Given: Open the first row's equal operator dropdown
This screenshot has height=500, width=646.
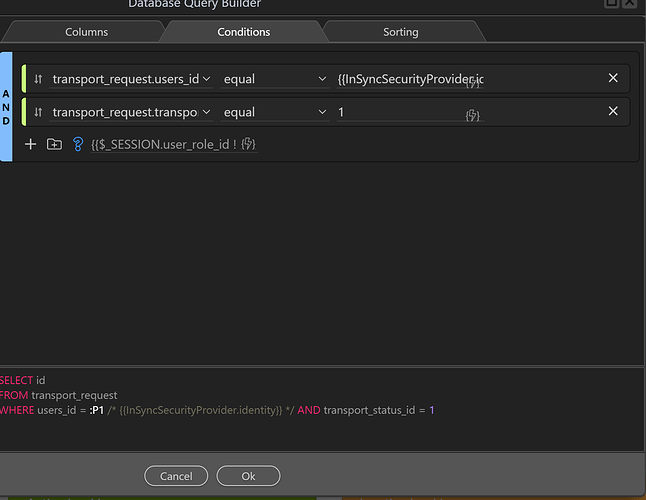Looking at the screenshot, I should click(x=321, y=79).
